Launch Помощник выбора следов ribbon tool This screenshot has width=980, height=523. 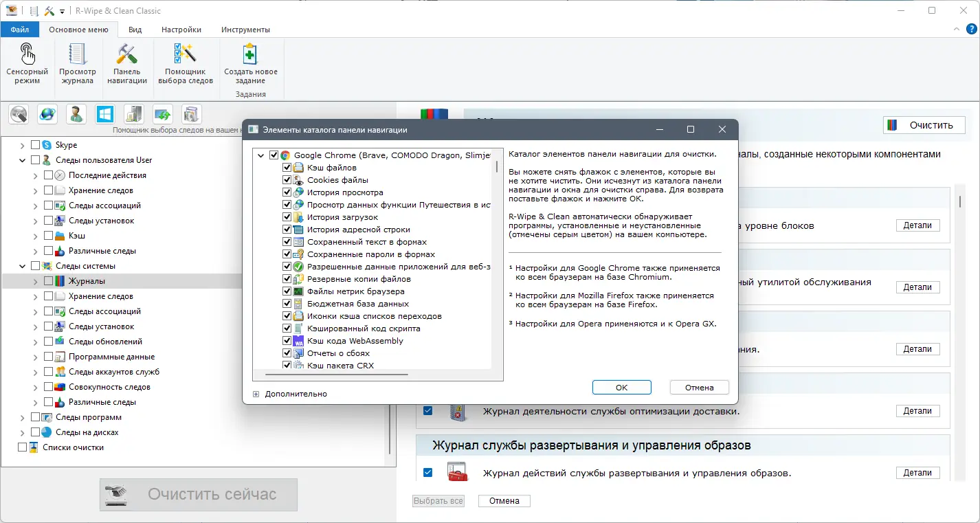point(186,64)
